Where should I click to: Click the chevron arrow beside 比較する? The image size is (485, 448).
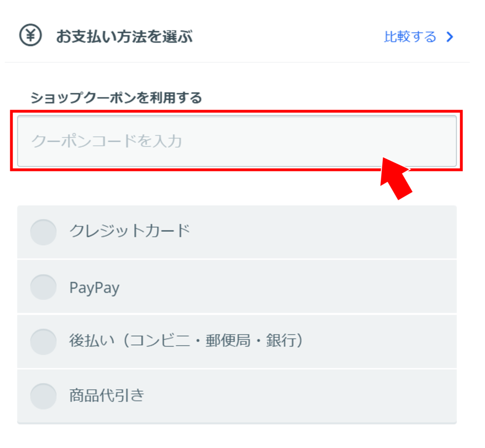click(450, 37)
